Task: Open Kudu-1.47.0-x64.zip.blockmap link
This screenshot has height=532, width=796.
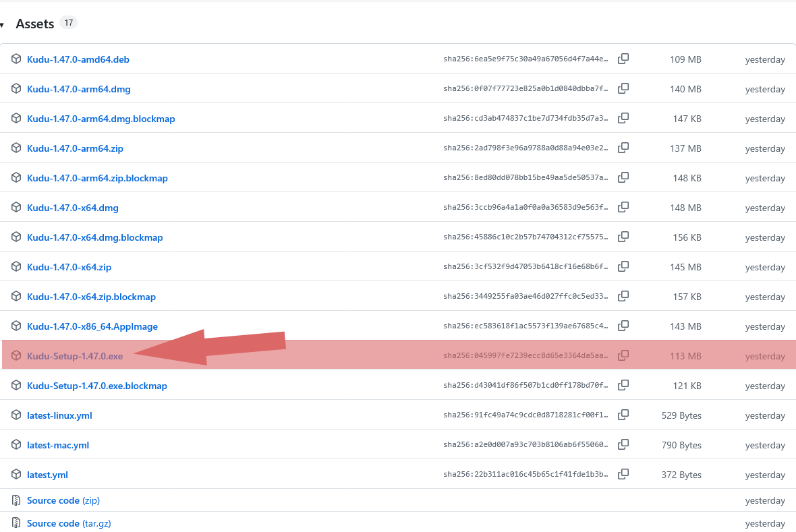Action: coord(91,297)
